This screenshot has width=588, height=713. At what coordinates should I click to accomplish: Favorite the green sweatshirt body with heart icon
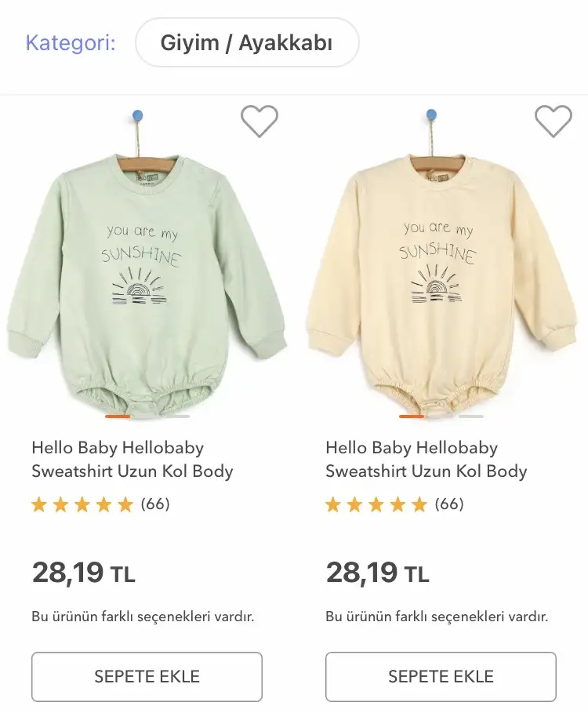(259, 121)
